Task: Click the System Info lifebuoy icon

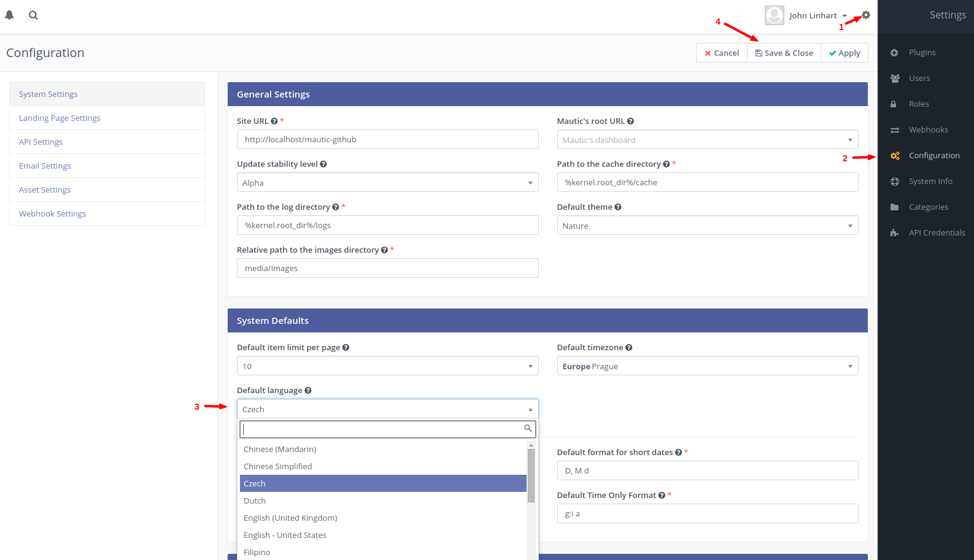Action: point(895,182)
